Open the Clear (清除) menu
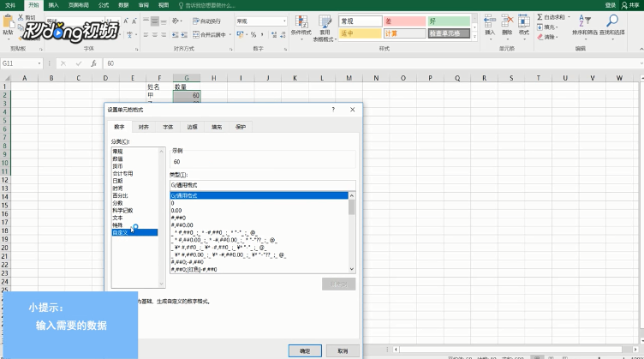Image resolution: width=644 pixels, height=359 pixels. coord(547,37)
